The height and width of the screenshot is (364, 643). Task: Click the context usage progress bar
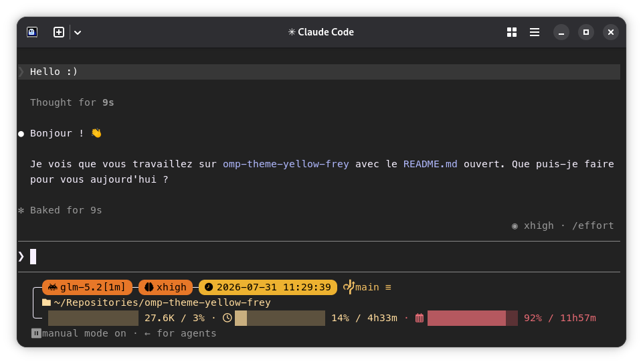(93, 318)
